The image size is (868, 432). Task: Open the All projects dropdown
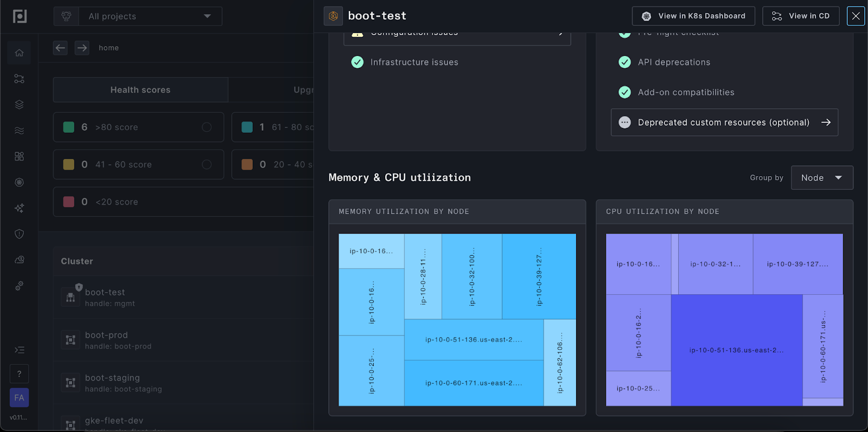point(138,16)
